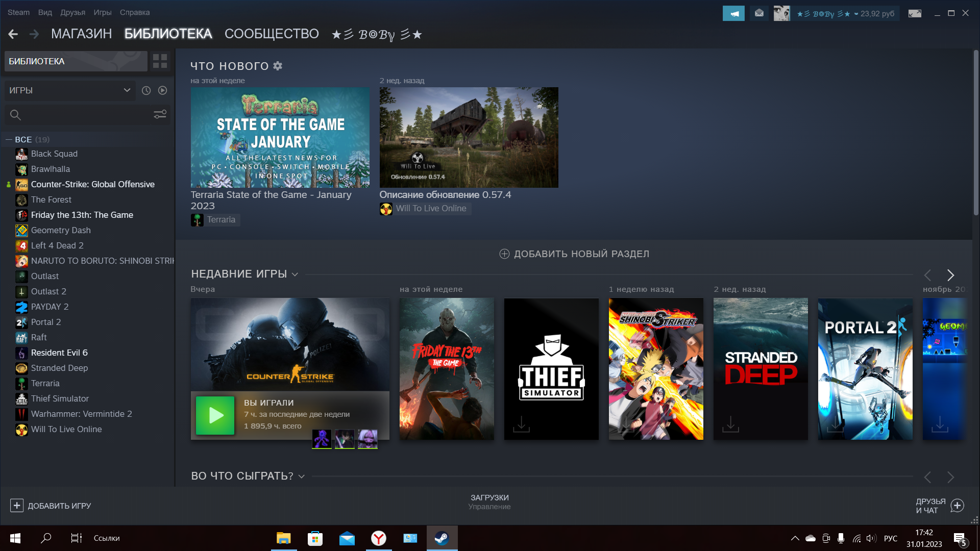Click the search magnifier icon
The image size is (980, 551).
15,115
